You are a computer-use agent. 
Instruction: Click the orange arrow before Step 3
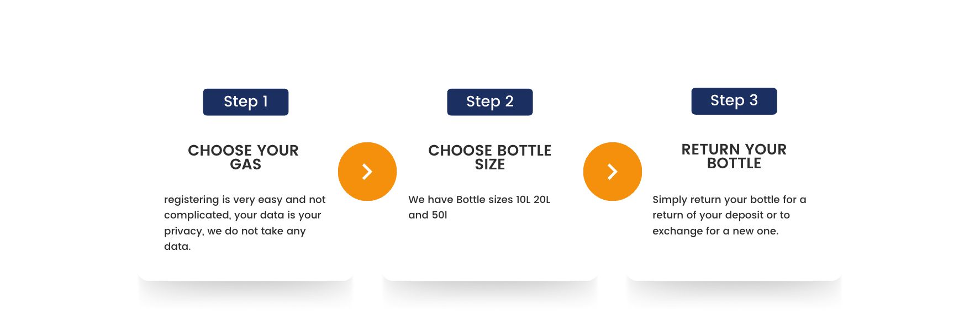612,172
